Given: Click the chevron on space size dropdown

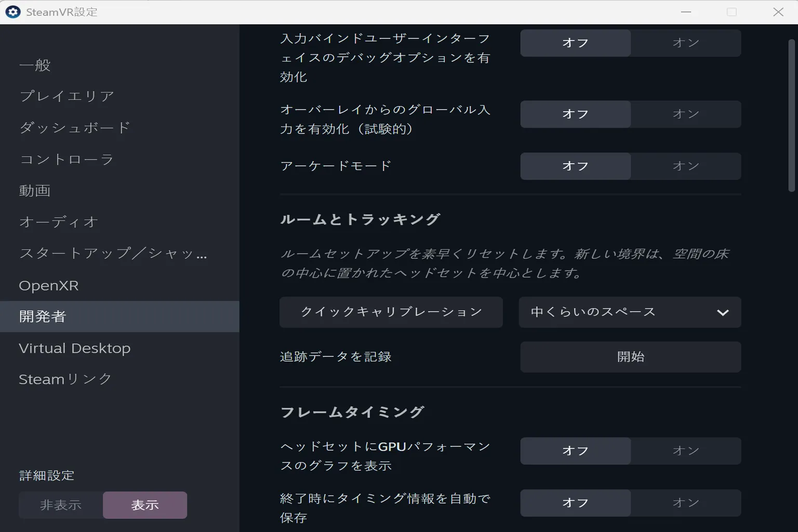Looking at the screenshot, I should 723,313.
